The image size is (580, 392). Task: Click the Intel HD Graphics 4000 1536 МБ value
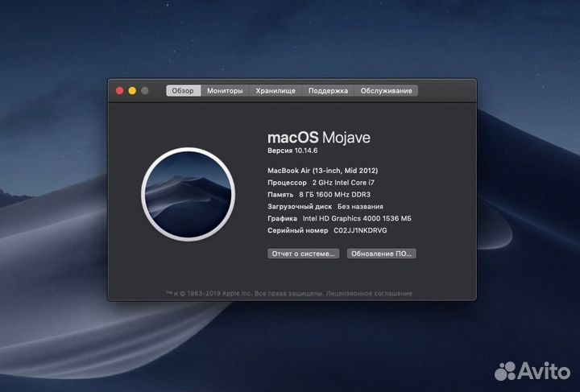coord(357,218)
